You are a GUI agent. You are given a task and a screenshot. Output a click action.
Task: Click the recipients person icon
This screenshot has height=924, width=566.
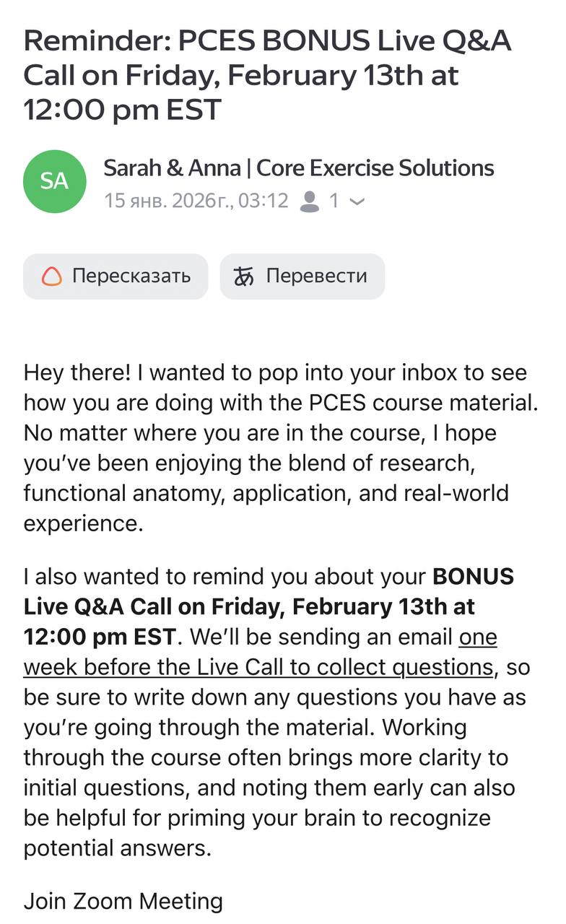310,201
